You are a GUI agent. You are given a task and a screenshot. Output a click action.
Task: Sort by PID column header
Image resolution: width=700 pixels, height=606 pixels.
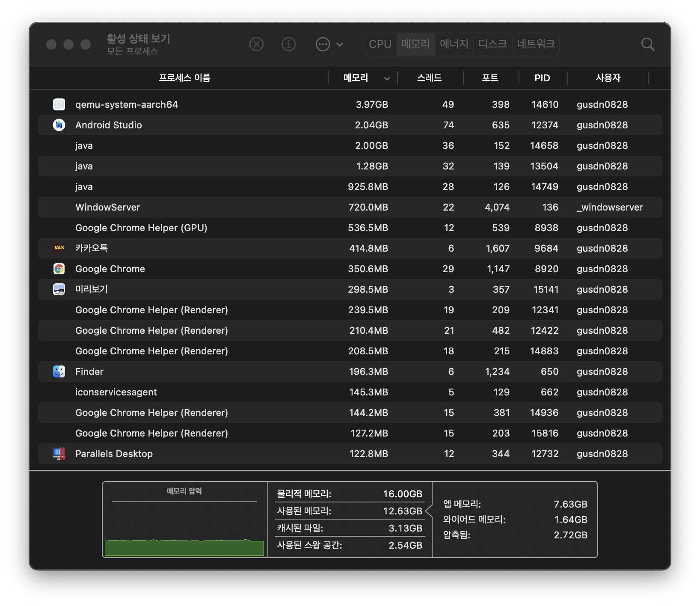(x=542, y=78)
